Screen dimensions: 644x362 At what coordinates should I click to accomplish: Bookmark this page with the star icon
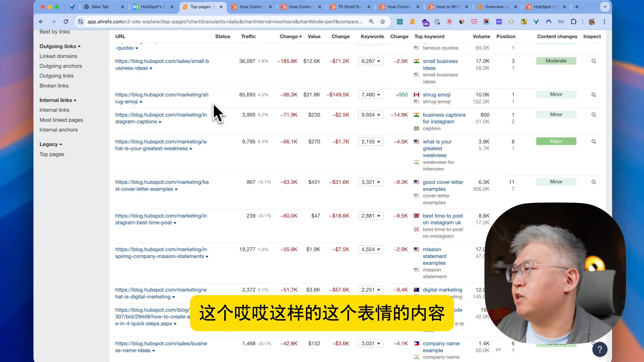tap(383, 21)
